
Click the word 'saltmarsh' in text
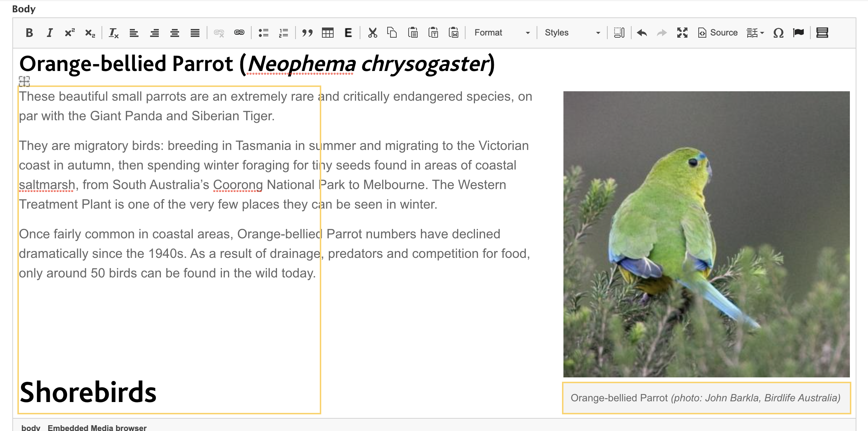coord(47,185)
